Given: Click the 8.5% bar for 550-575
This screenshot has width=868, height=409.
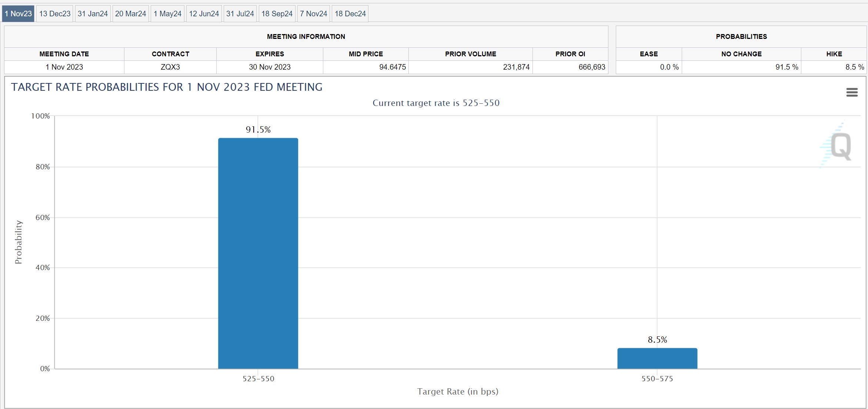Looking at the screenshot, I should [657, 358].
